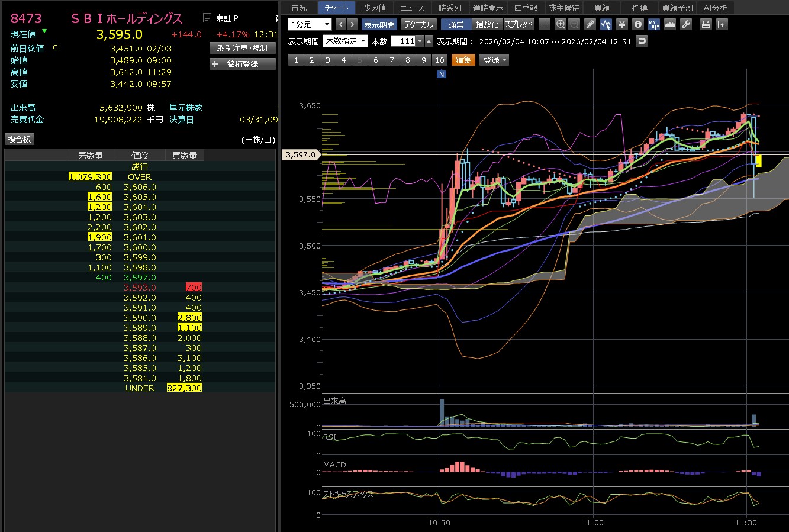
Task: Open the 登録 registration dropdown
Action: tap(495, 60)
